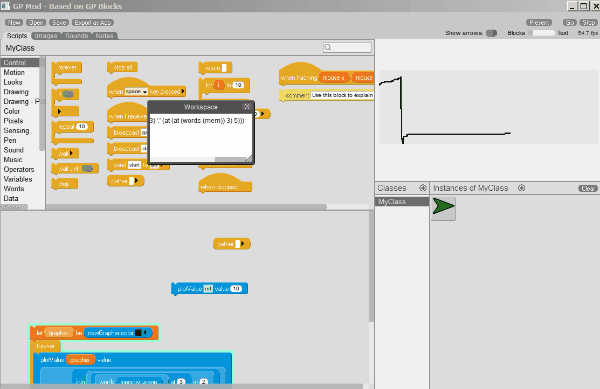Toggle the Show arrows switch

pos(491,33)
